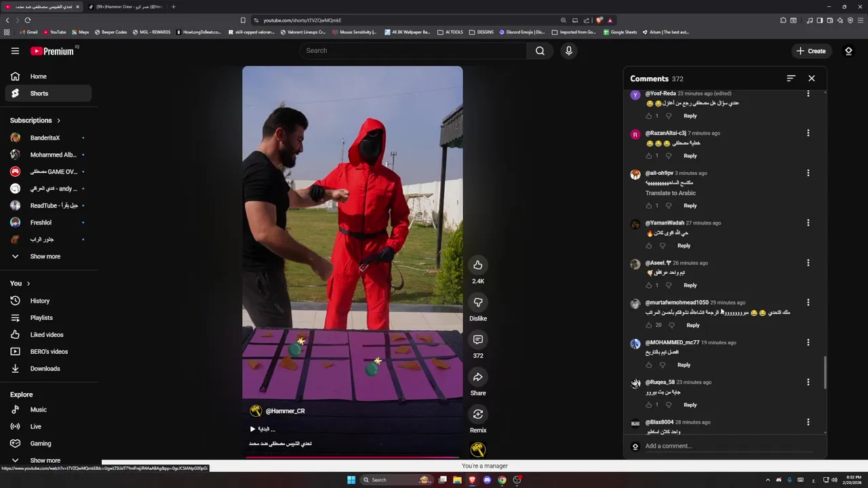Remix this short
The width and height of the screenshot is (868, 488).
[x=478, y=414]
